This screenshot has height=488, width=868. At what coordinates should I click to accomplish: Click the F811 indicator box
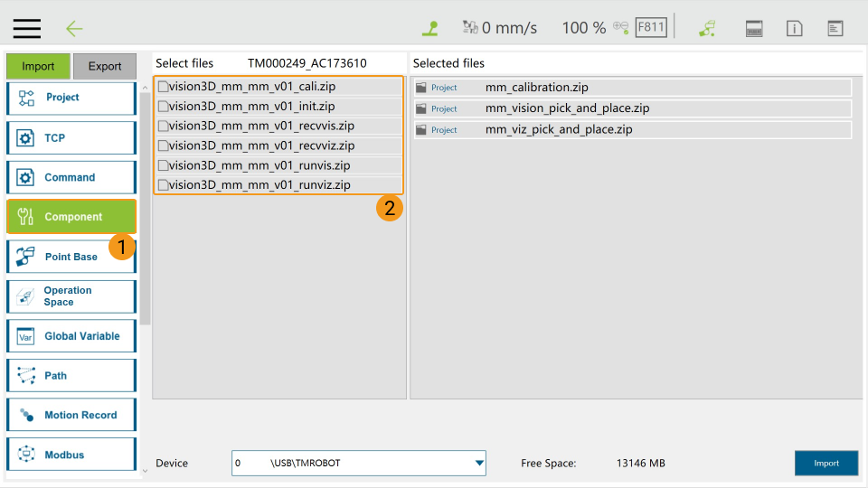tap(651, 27)
